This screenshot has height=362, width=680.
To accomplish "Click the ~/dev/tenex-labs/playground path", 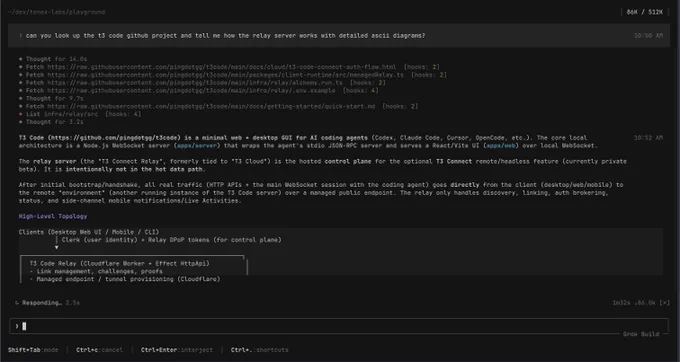I will [x=56, y=12].
